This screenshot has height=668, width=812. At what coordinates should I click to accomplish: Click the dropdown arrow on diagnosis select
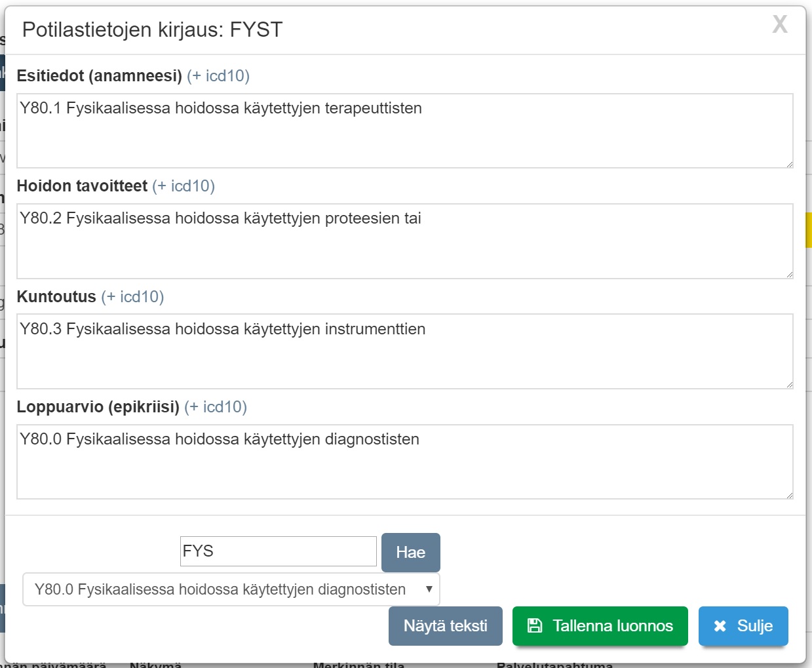pyautogui.click(x=429, y=589)
